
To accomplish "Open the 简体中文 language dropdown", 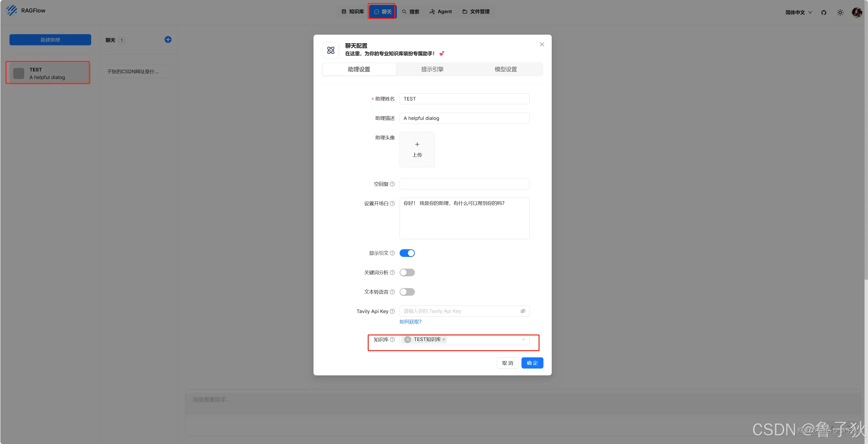I will click(798, 12).
